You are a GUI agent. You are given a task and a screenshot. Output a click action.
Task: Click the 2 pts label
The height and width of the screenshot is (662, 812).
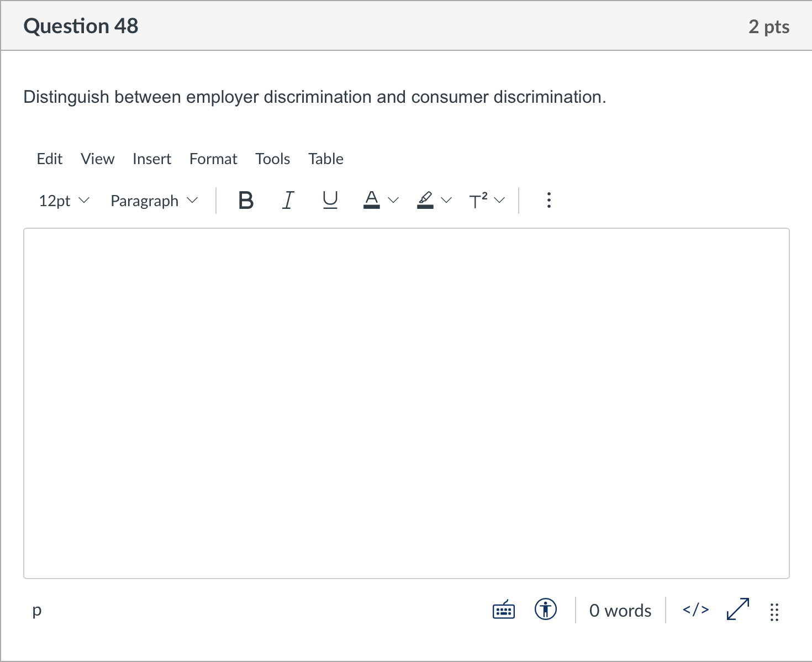coord(769,27)
